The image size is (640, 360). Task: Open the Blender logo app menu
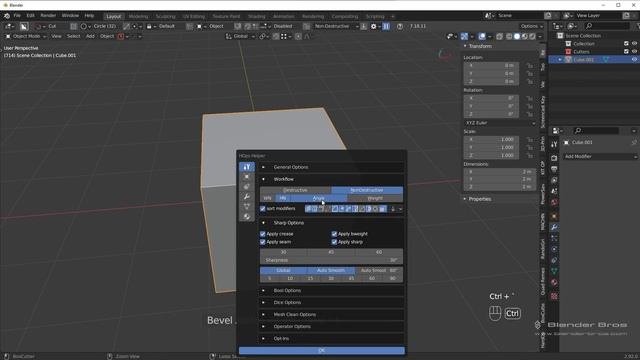click(7, 16)
